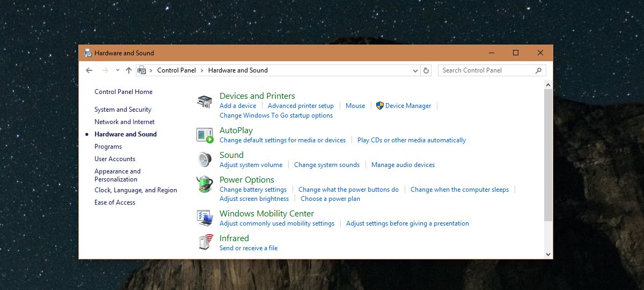Open the Power Options heading link
Screen dimensions: 644x290
[x=247, y=180]
